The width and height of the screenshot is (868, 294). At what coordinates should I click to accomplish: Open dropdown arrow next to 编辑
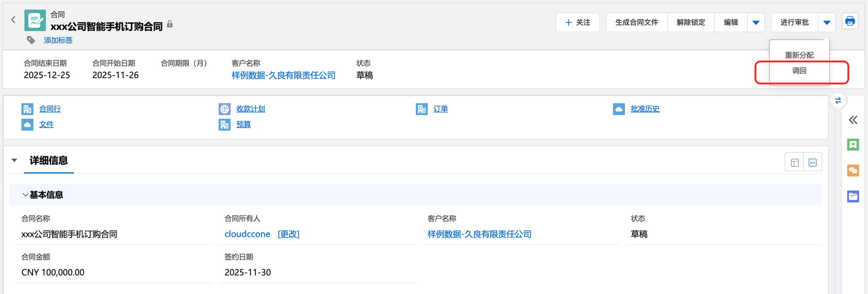(756, 23)
